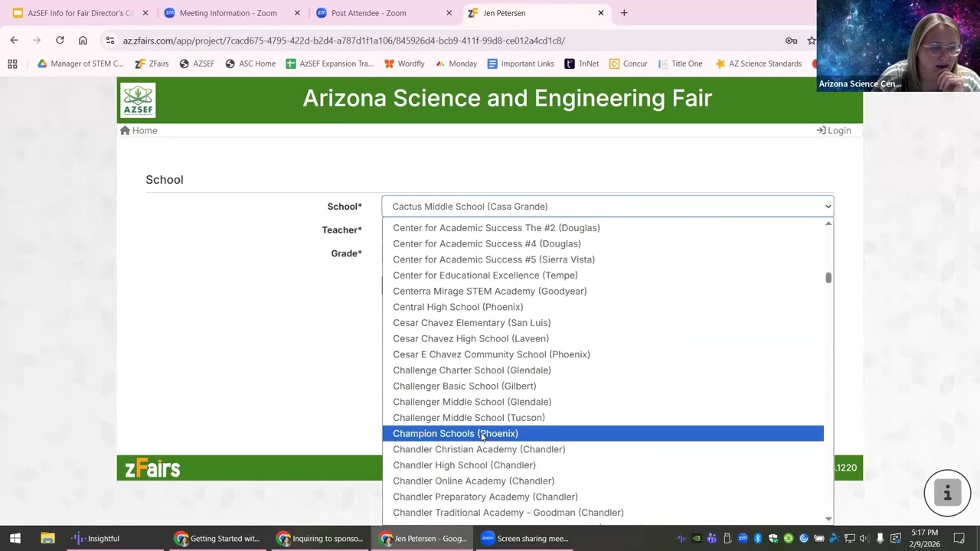Open the AZSEF bookmark
The image size is (980, 551).
point(197,64)
